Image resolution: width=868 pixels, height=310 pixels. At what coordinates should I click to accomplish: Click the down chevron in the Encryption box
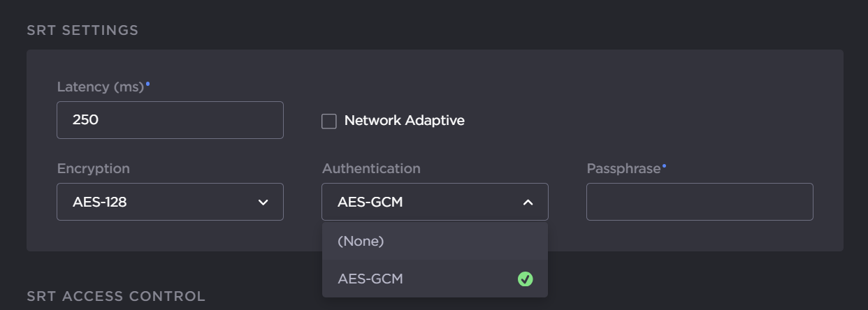(263, 202)
